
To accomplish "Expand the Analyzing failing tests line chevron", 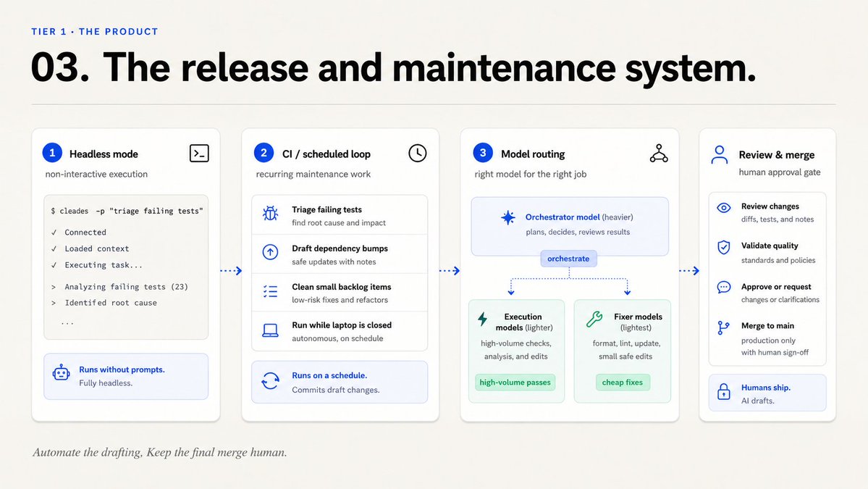I will 54,287.
